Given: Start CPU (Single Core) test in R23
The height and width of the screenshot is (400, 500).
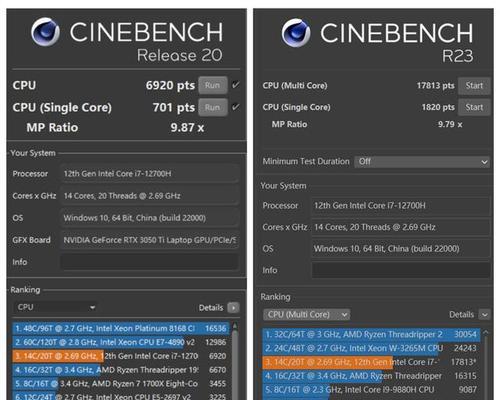Looking at the screenshot, I should [x=474, y=107].
